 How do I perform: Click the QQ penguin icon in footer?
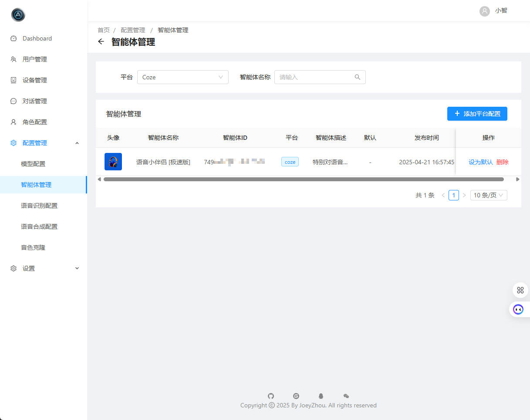(x=321, y=396)
